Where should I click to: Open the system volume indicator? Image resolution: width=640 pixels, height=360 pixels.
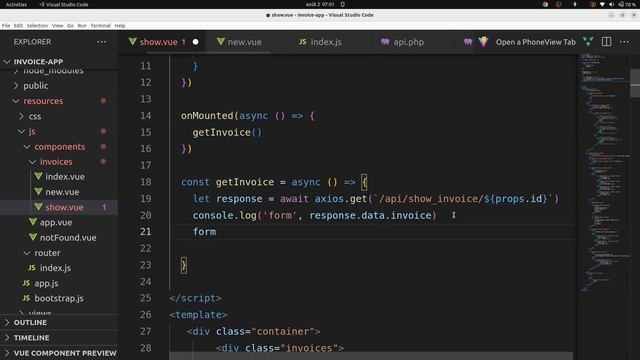click(x=611, y=4)
